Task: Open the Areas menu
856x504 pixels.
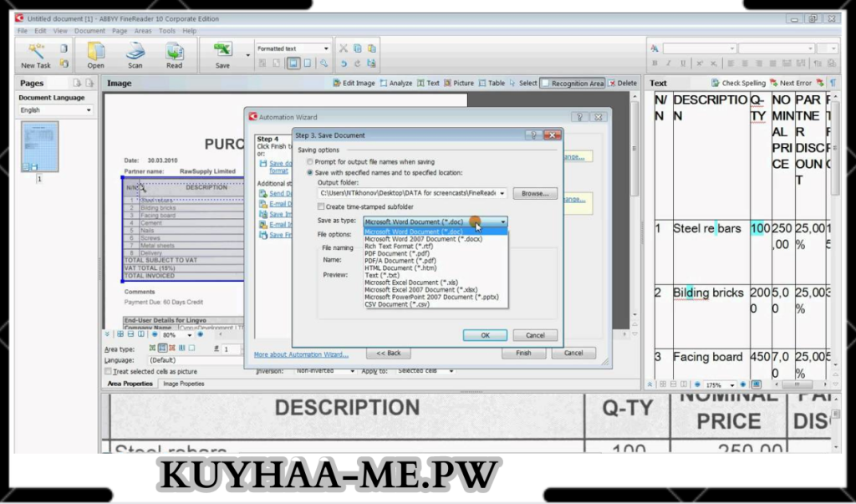Action: click(143, 31)
